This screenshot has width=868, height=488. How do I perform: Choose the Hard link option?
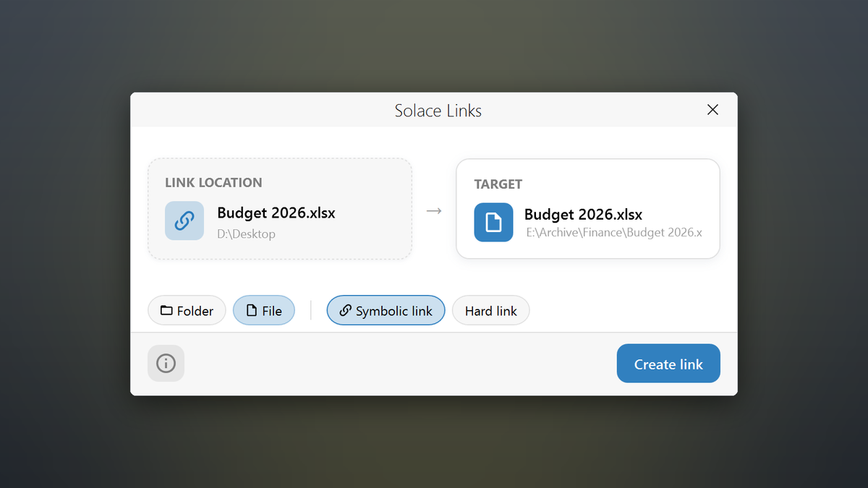click(491, 311)
